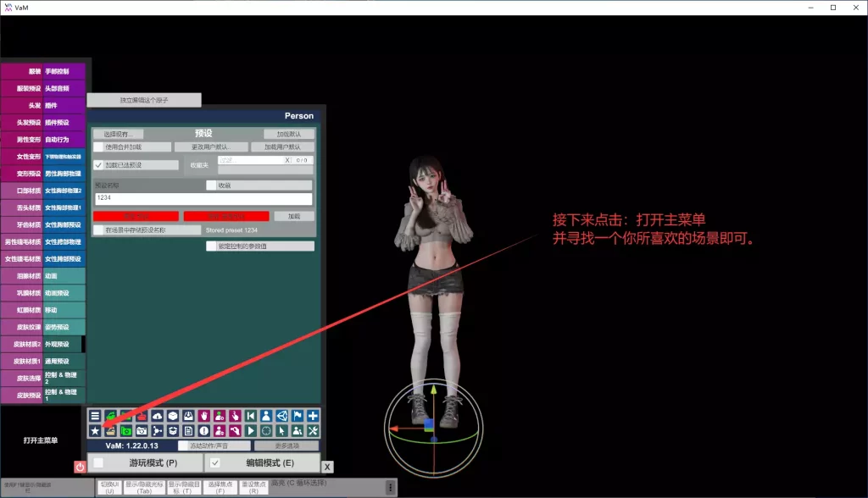Expand 更多选项 at the bottom

pyautogui.click(x=287, y=445)
